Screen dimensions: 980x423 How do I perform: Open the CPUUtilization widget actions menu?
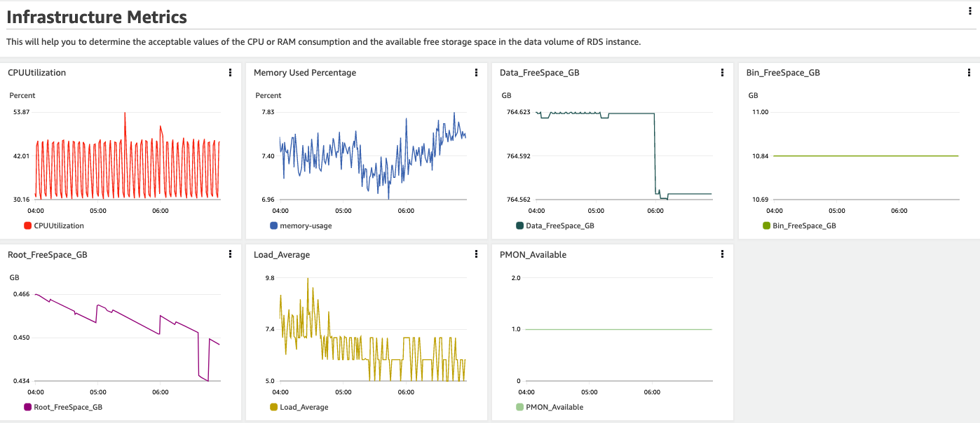[x=230, y=72]
